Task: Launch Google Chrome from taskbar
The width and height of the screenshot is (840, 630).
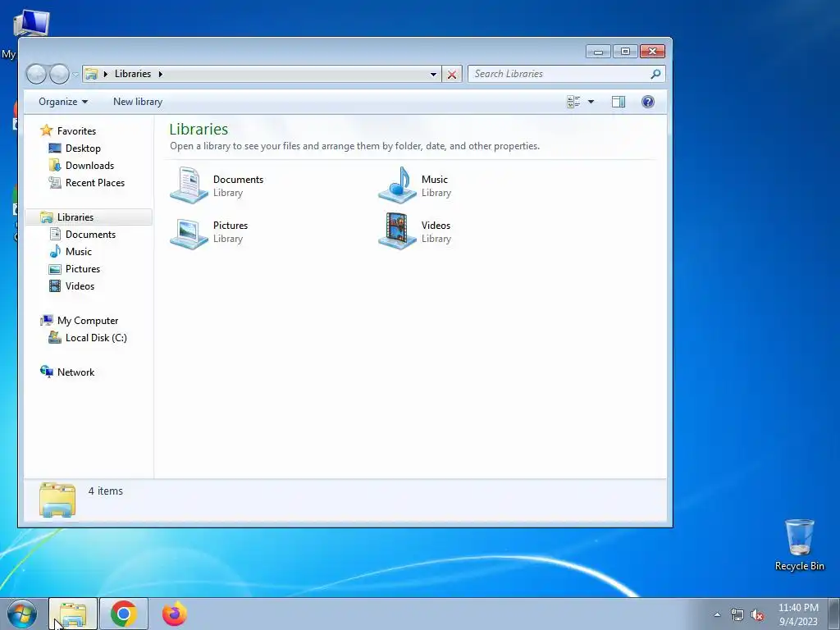Action: point(124,614)
